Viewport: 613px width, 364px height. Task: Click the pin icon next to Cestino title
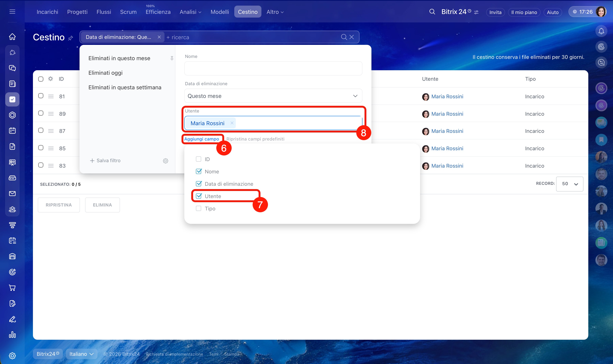tap(71, 38)
